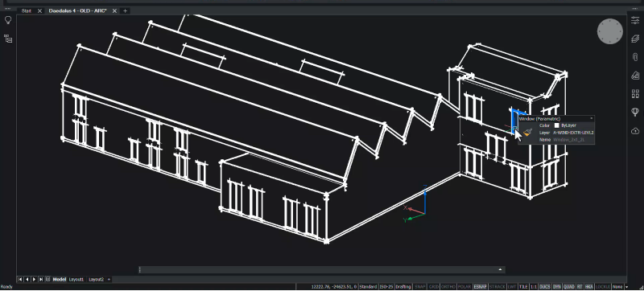This screenshot has height=291, width=644.
Task: Open the Properties sliders panel icon
Action: [635, 20]
